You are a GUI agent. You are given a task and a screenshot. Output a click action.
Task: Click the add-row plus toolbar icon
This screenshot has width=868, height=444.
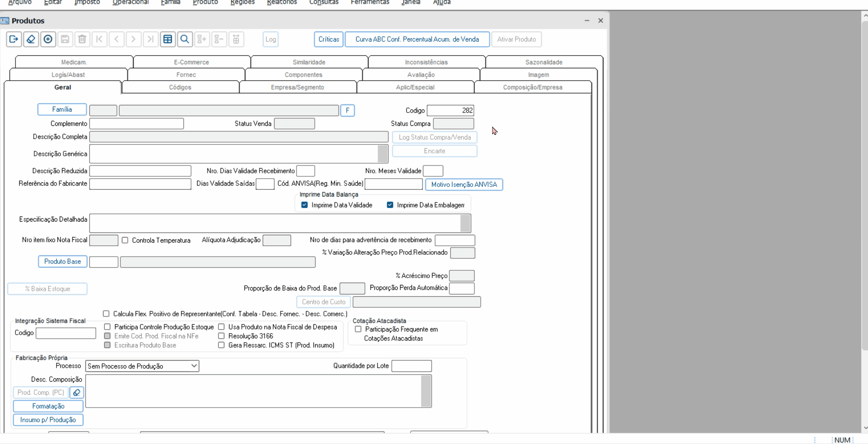[202, 39]
